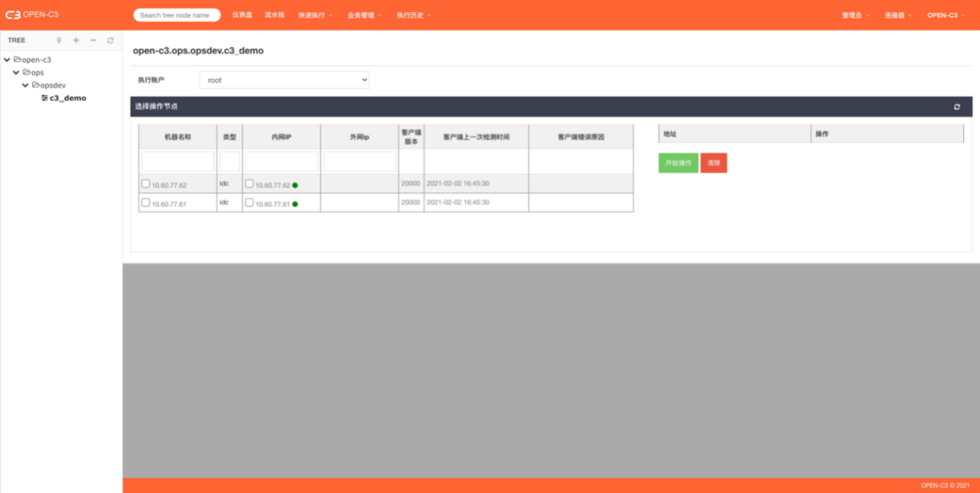Click the minus icon to remove tree node

tap(93, 40)
